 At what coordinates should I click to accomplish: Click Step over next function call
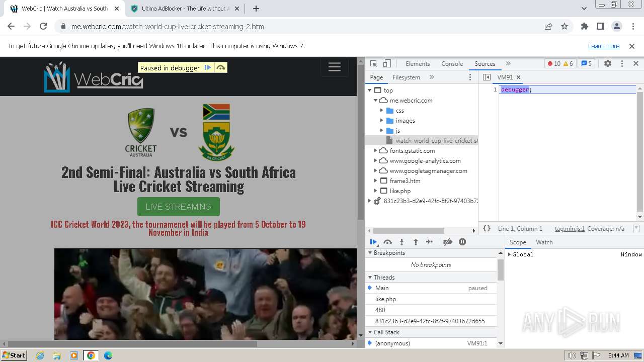pos(388,242)
